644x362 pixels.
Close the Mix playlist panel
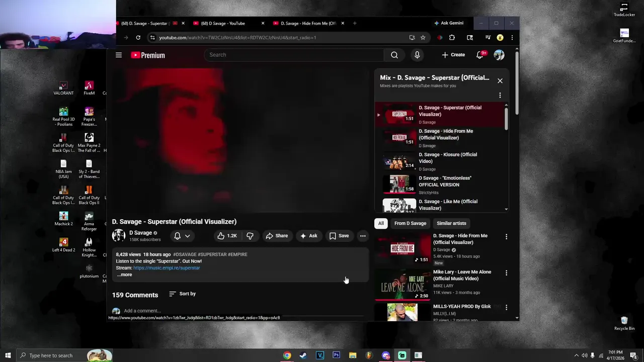coord(500,81)
